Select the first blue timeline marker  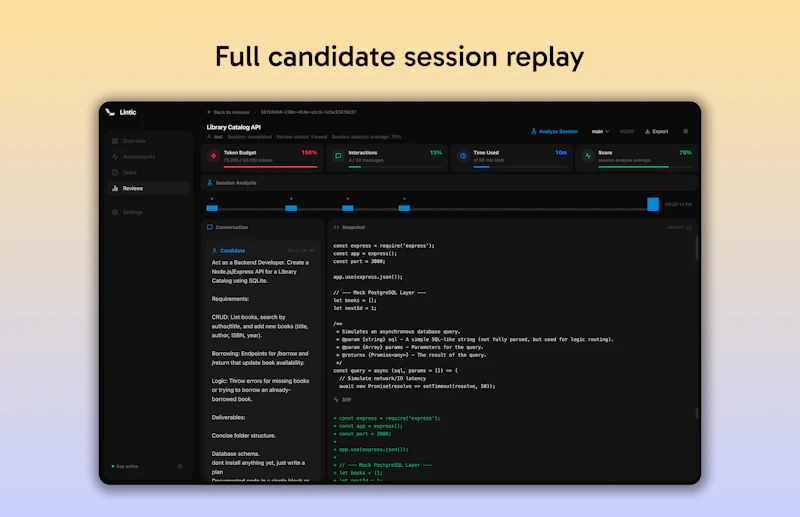click(212, 208)
